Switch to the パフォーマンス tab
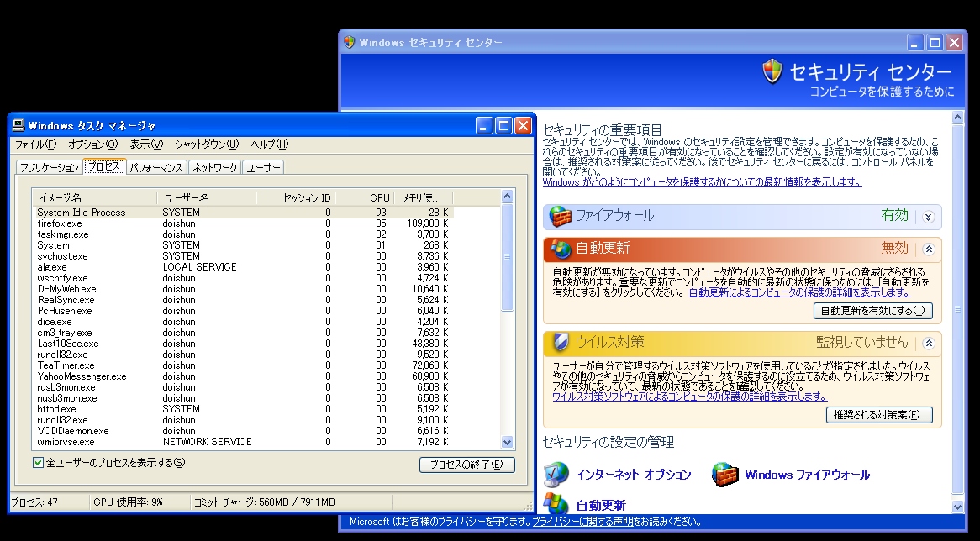980x541 pixels. (x=155, y=167)
